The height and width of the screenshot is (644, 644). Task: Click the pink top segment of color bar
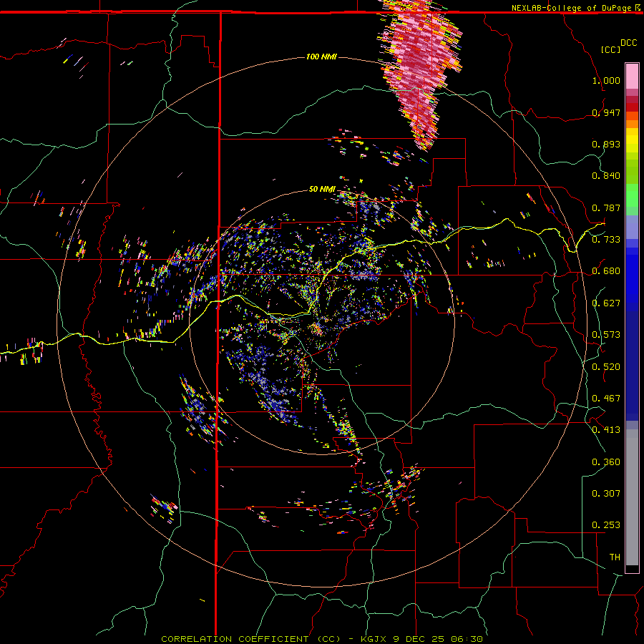click(632, 77)
